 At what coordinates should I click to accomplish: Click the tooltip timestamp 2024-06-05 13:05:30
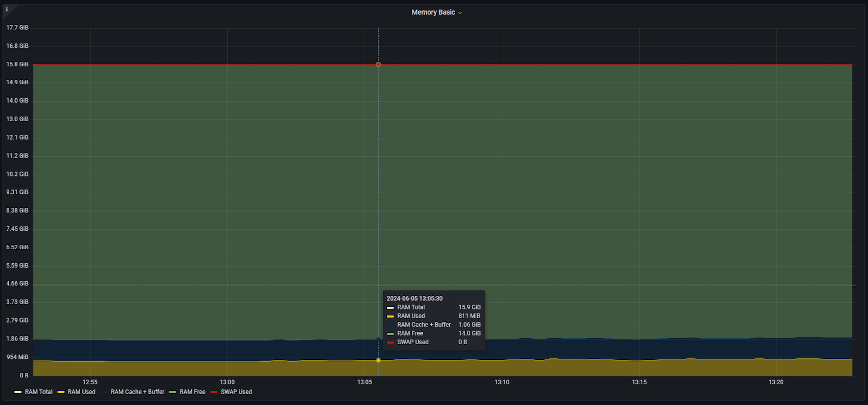[414, 299]
